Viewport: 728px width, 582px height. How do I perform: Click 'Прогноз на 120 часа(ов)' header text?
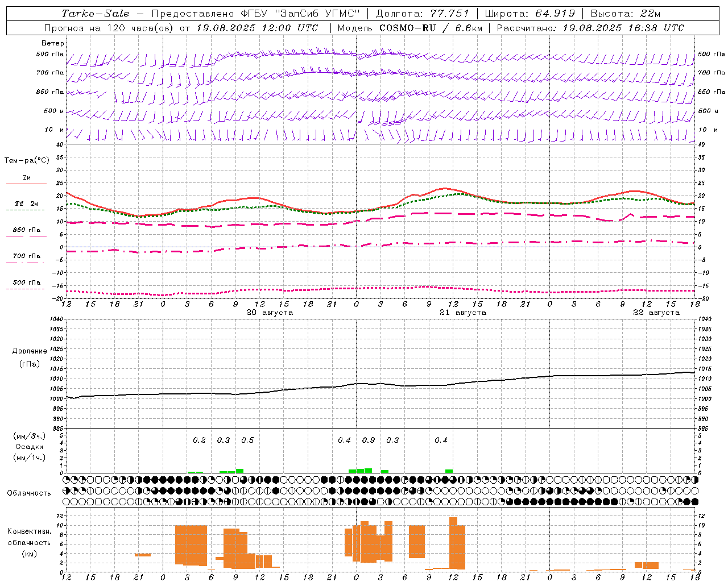[110, 28]
